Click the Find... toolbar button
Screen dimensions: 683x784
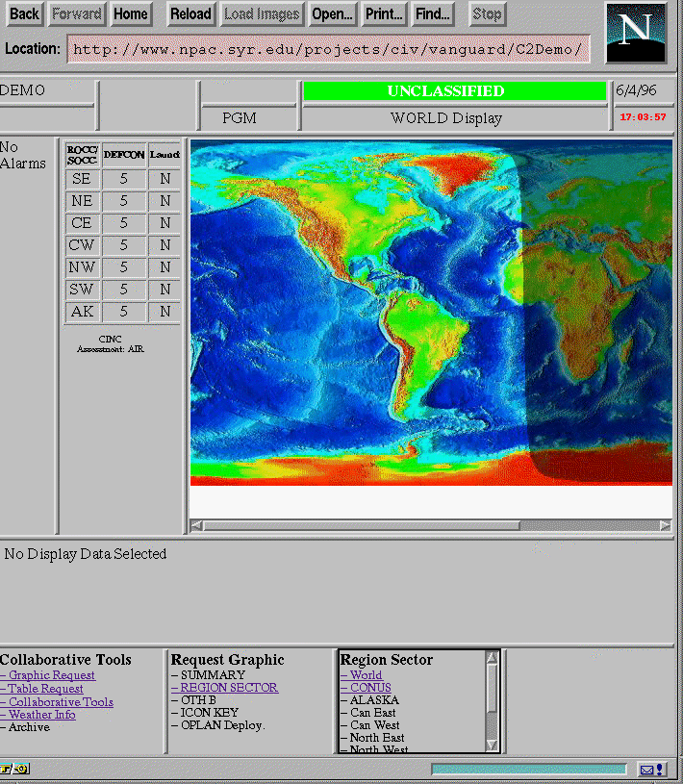click(x=432, y=14)
